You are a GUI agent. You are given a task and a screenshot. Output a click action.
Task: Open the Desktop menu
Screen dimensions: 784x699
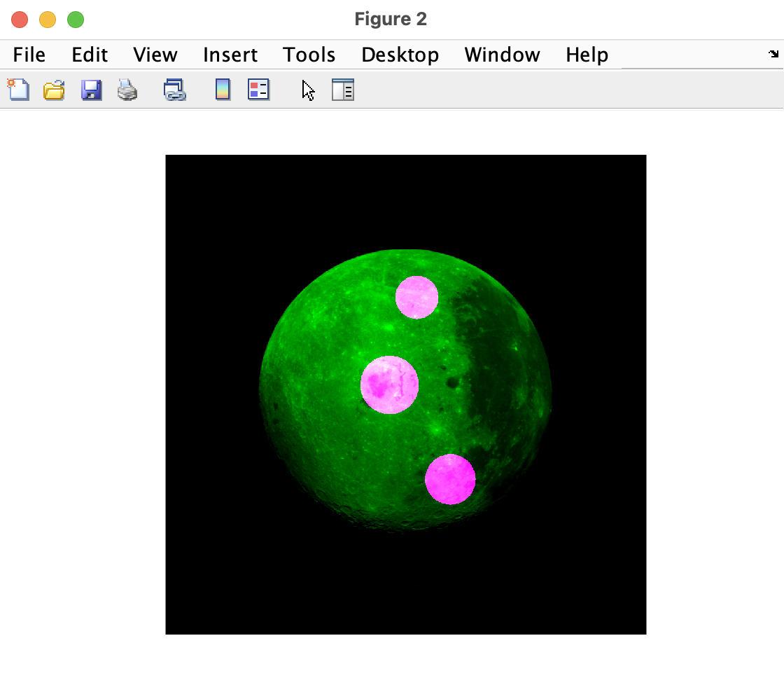(400, 55)
